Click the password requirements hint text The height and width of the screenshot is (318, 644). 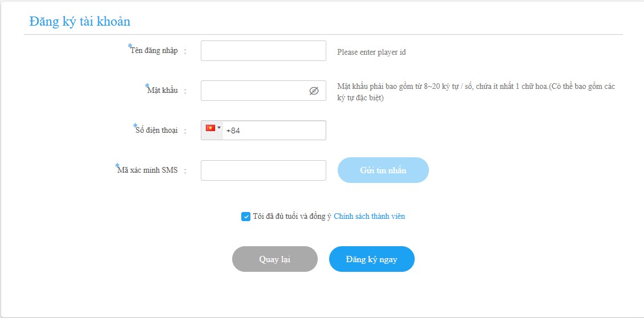click(x=476, y=92)
